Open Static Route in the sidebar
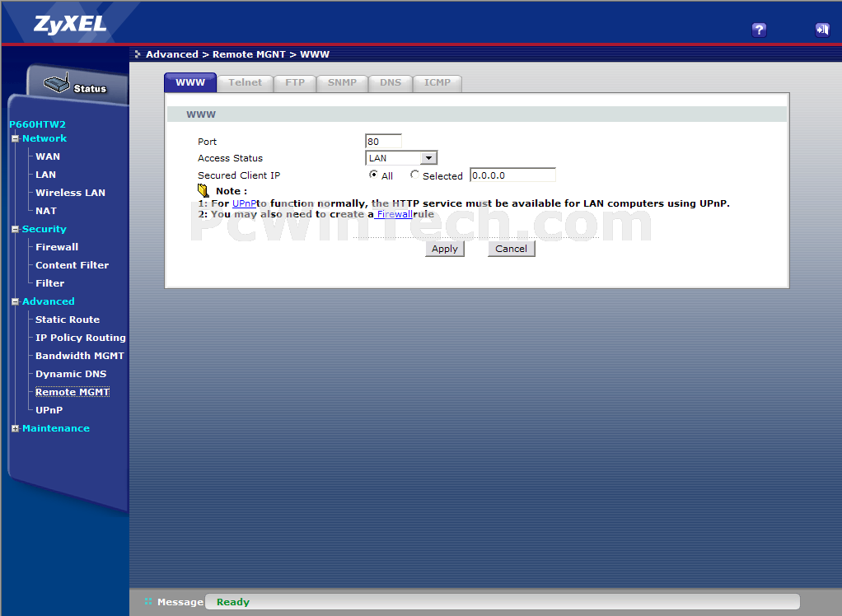This screenshot has height=616, width=842. [68, 320]
